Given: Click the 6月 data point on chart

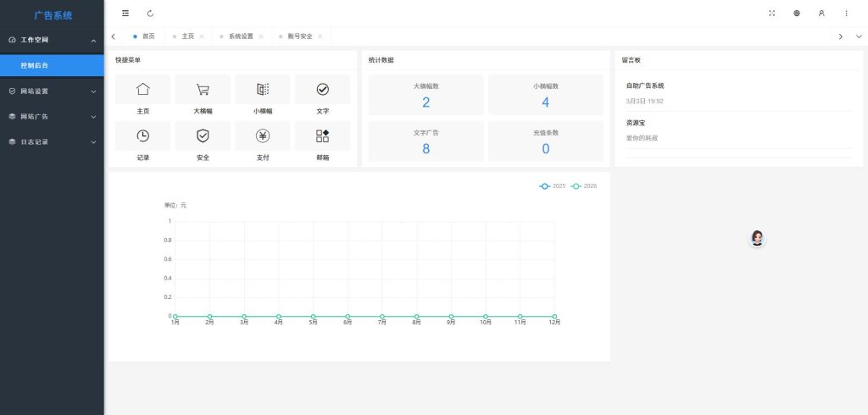Looking at the screenshot, I should click(348, 317).
